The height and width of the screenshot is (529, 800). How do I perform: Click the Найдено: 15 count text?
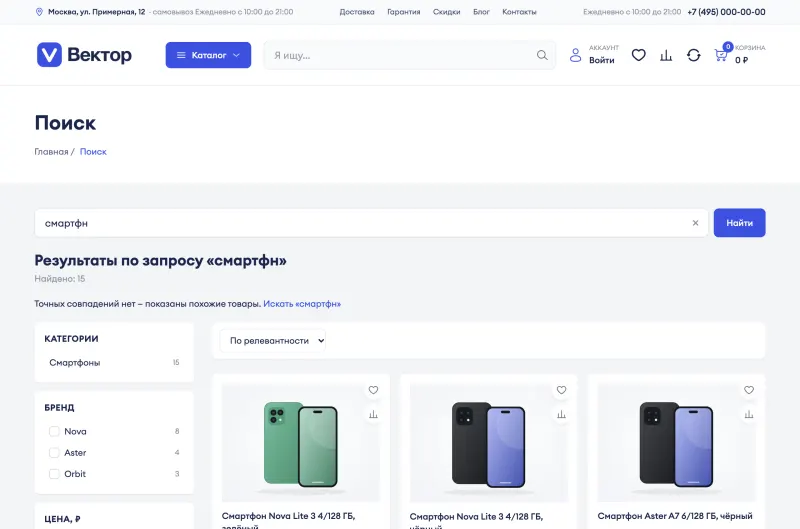click(x=60, y=279)
